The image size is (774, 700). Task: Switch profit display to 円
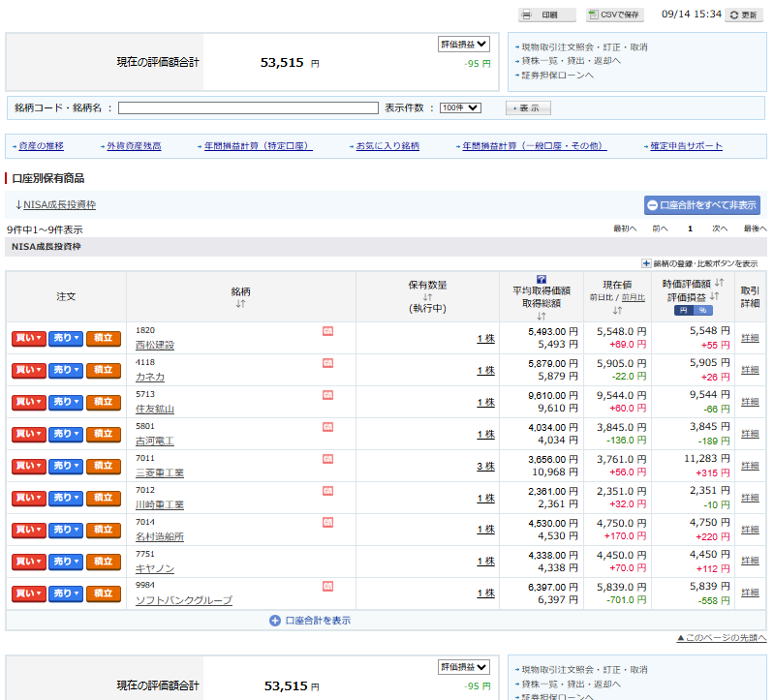(684, 310)
